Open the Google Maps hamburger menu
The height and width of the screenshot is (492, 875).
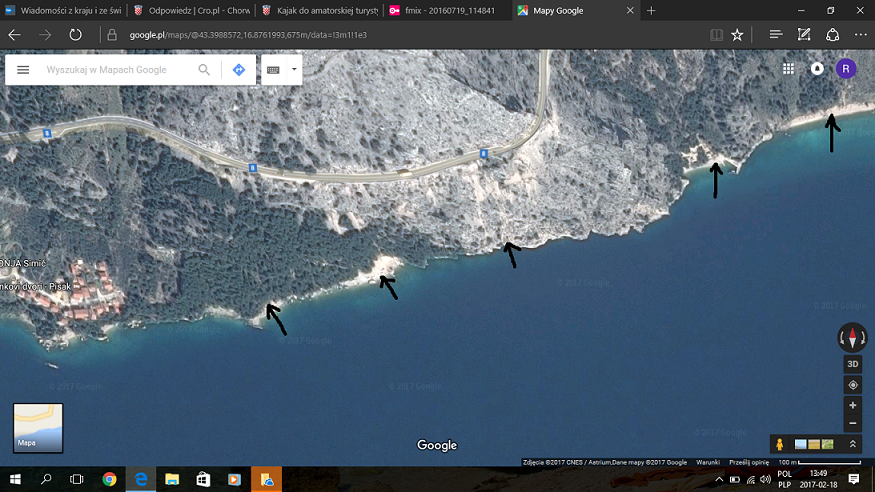tap(23, 70)
